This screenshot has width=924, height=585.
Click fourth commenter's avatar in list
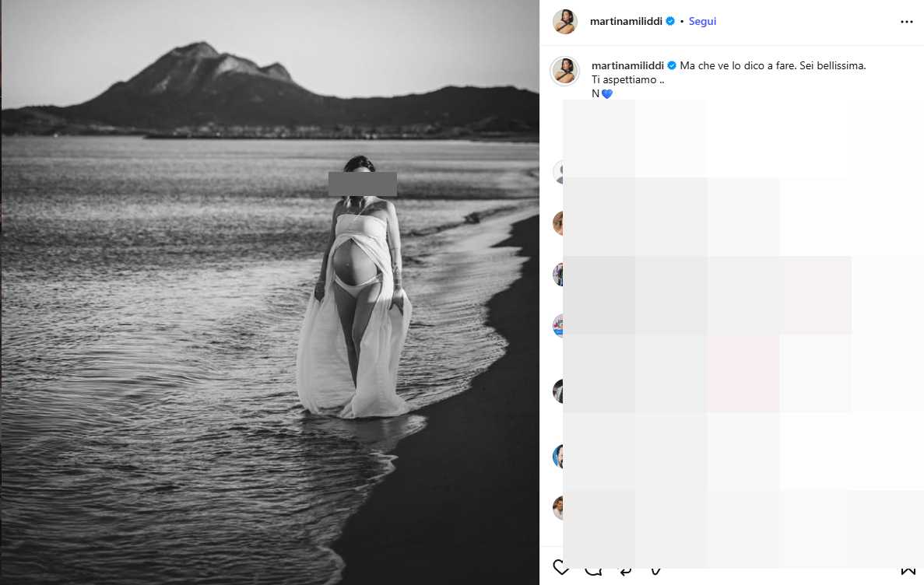[558, 326]
